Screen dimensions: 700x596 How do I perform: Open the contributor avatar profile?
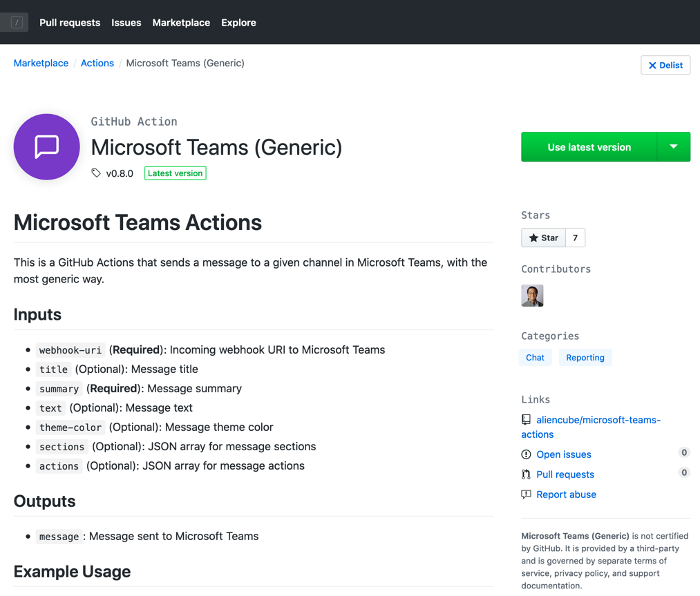click(x=532, y=296)
